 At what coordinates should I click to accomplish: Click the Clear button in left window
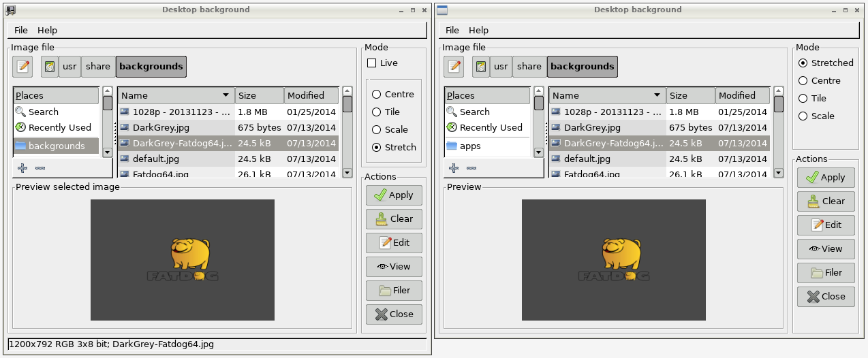pyautogui.click(x=394, y=218)
